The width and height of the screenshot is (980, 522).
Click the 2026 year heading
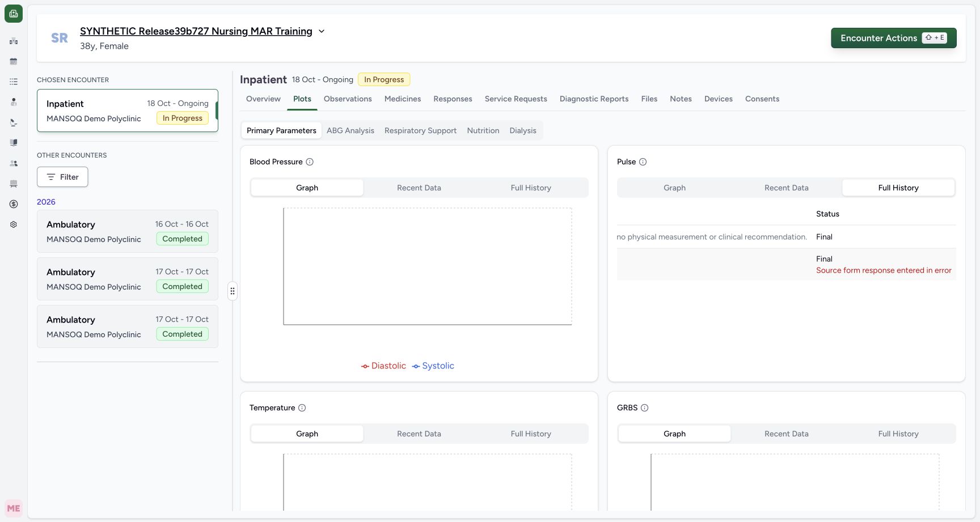click(46, 202)
